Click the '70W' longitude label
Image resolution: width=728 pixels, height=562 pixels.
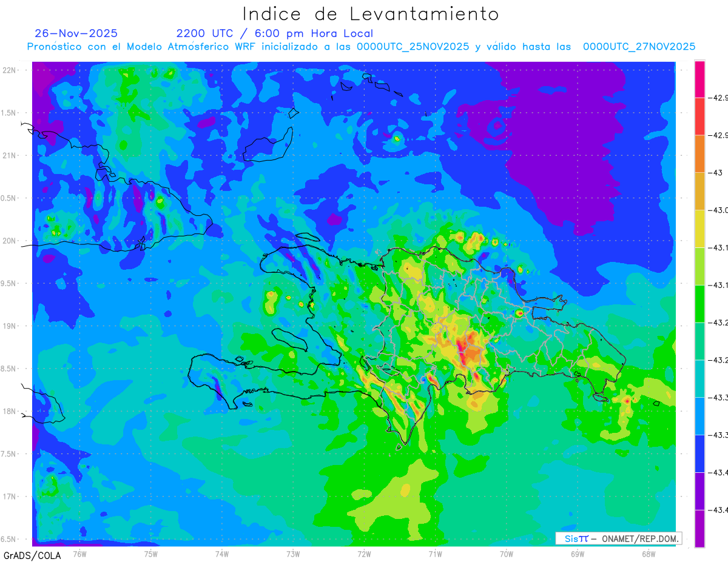pos(506,554)
